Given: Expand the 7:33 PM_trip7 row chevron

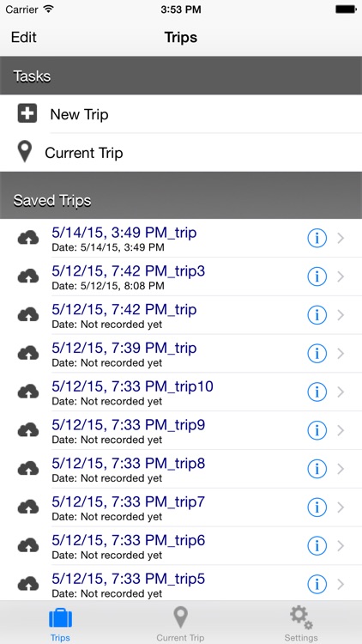Looking at the screenshot, I should (341, 507).
